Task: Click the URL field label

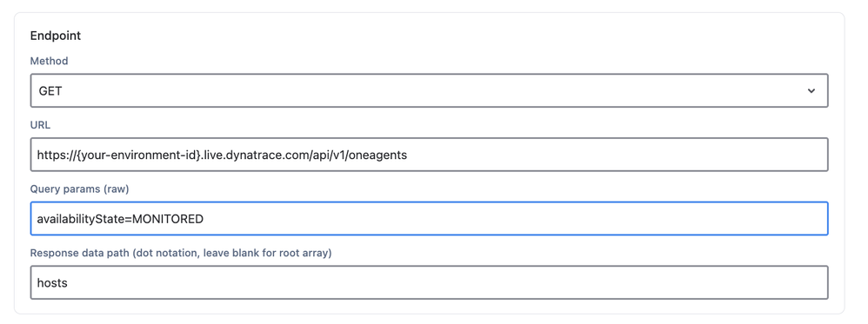Action: pyautogui.click(x=40, y=125)
